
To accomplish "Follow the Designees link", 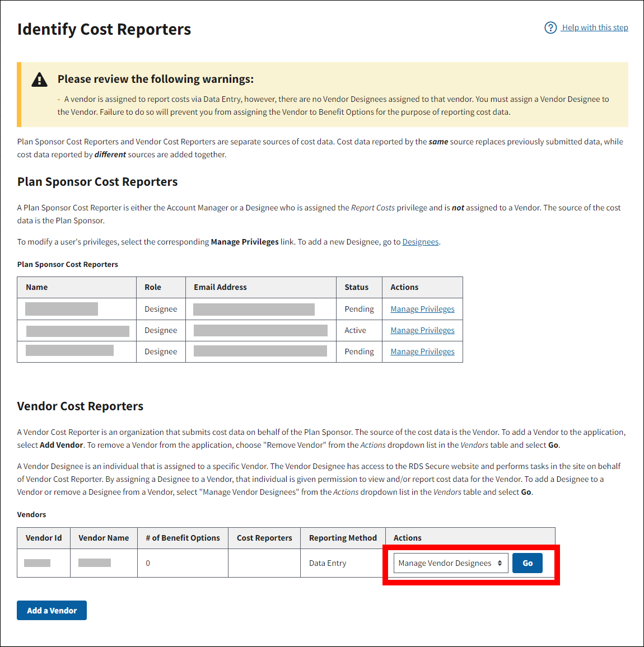I will [x=420, y=242].
